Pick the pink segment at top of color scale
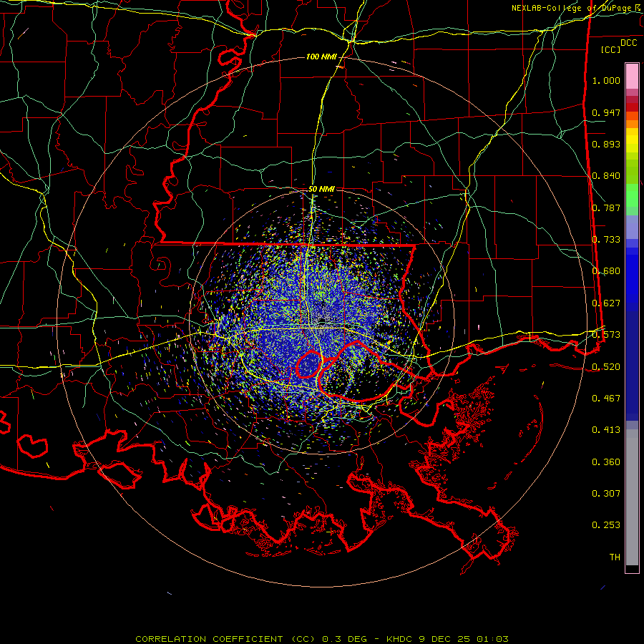The width and height of the screenshot is (644, 644). click(x=632, y=76)
